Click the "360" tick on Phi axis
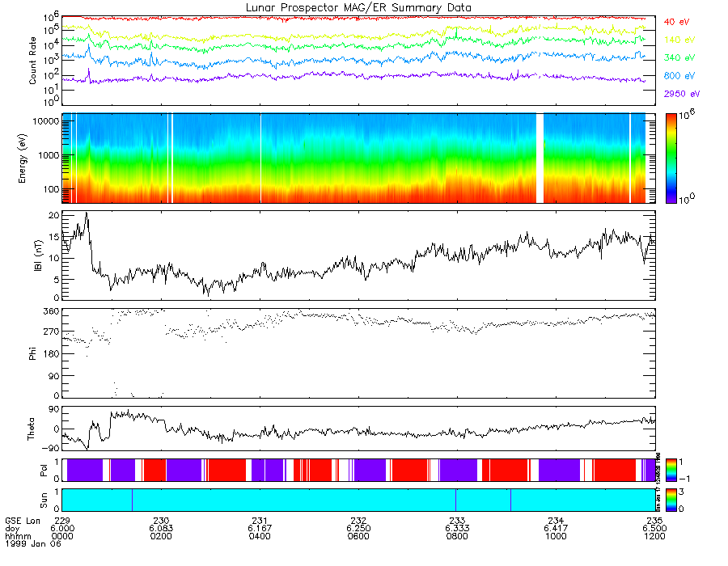 52,311
